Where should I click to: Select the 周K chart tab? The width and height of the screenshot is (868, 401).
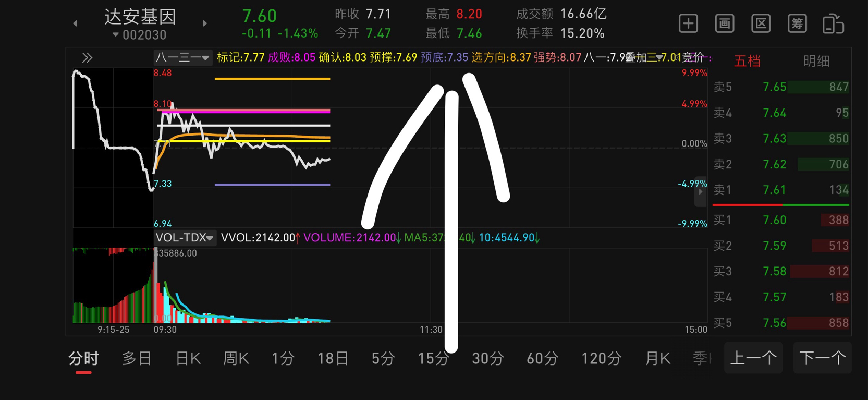coord(236,359)
